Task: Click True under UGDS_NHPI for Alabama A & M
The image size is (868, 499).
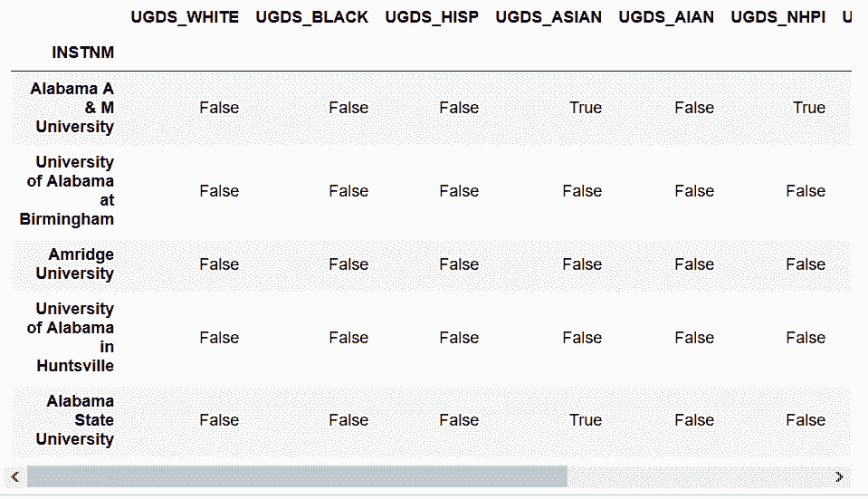Action: (809, 108)
